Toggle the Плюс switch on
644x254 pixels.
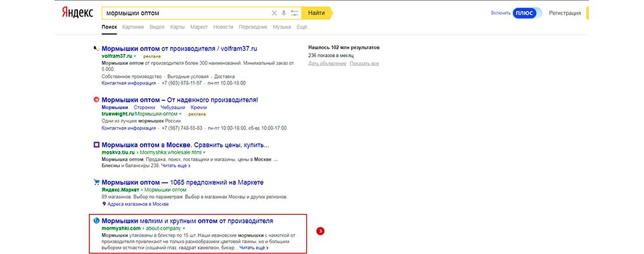click(x=527, y=13)
